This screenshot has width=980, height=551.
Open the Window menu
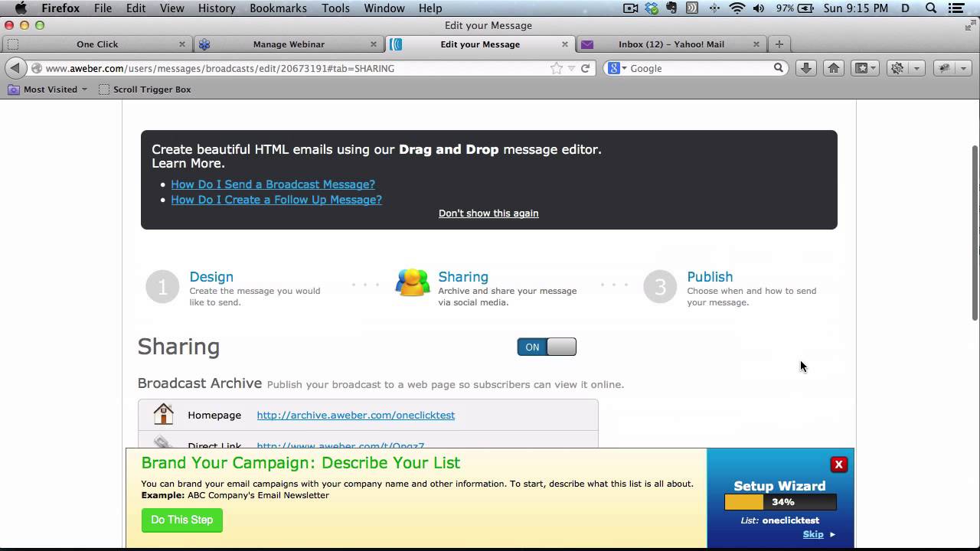coord(384,8)
